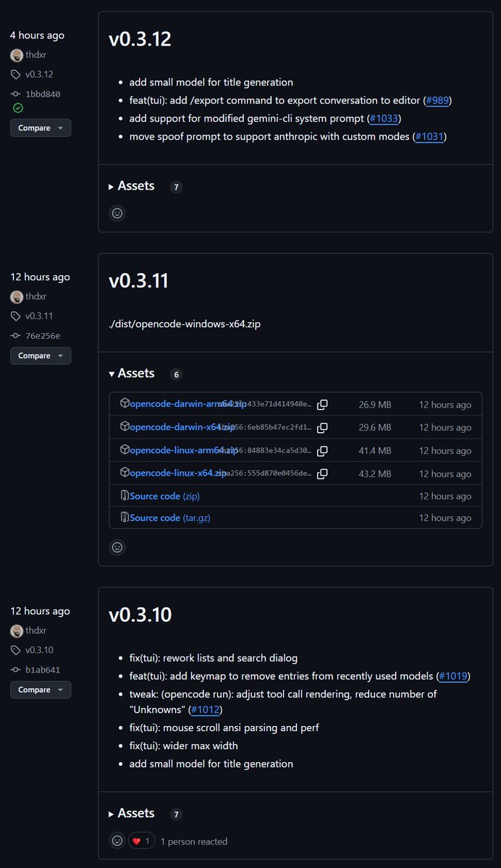Open thdxr profile beside v0.3.12
The image size is (501, 868).
pos(36,55)
